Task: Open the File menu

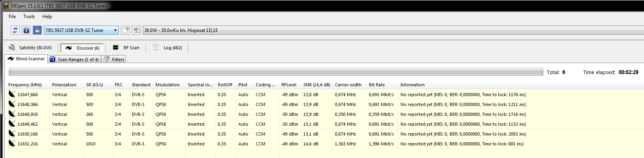Action: (12, 17)
